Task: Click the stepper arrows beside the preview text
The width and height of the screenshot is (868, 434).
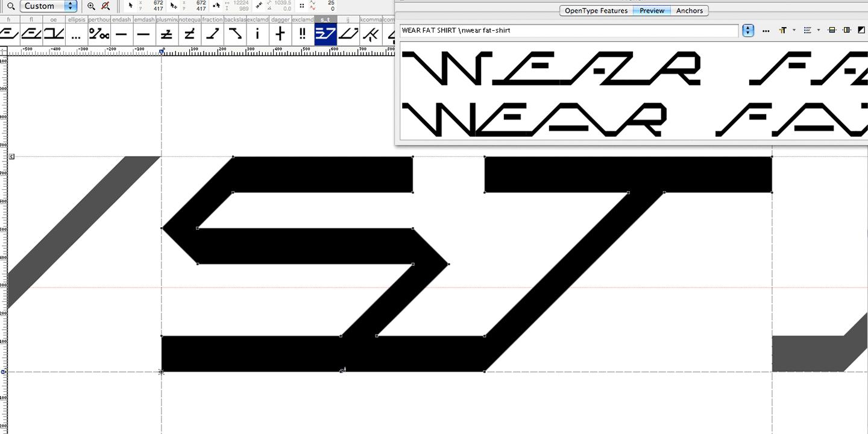Action: [x=747, y=30]
